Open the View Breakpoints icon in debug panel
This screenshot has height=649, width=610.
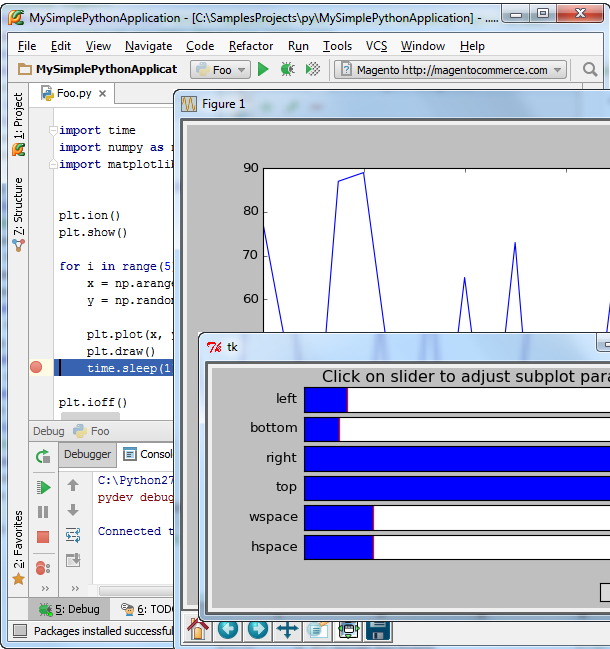click(x=43, y=568)
